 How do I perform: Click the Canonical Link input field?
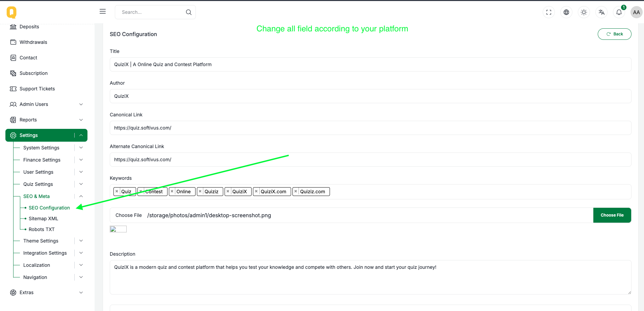pyautogui.click(x=370, y=128)
